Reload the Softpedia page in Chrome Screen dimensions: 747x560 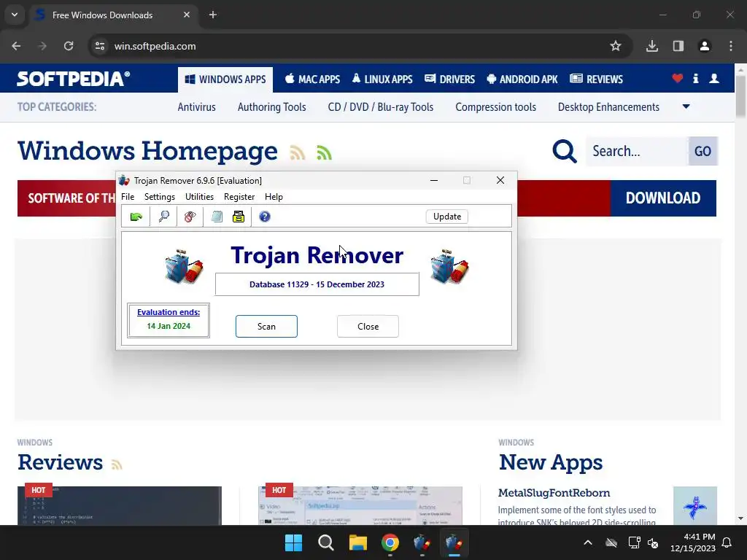pyautogui.click(x=69, y=46)
